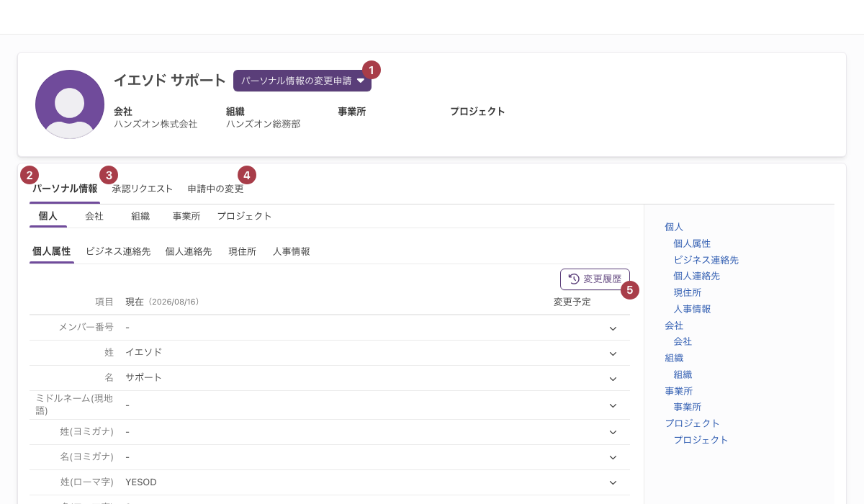
Task: Open the 個人連絡先 section tab
Action: (x=189, y=251)
